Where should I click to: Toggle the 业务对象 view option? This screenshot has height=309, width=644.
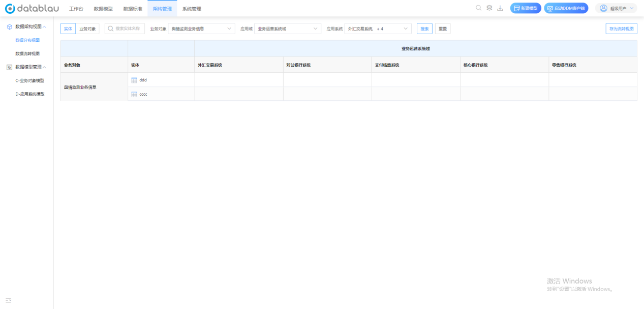click(87, 29)
